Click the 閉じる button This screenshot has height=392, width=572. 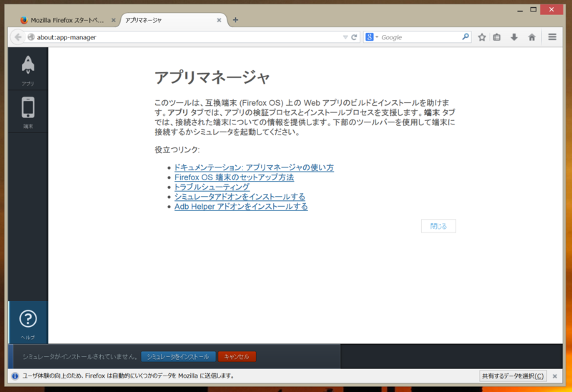click(x=438, y=226)
